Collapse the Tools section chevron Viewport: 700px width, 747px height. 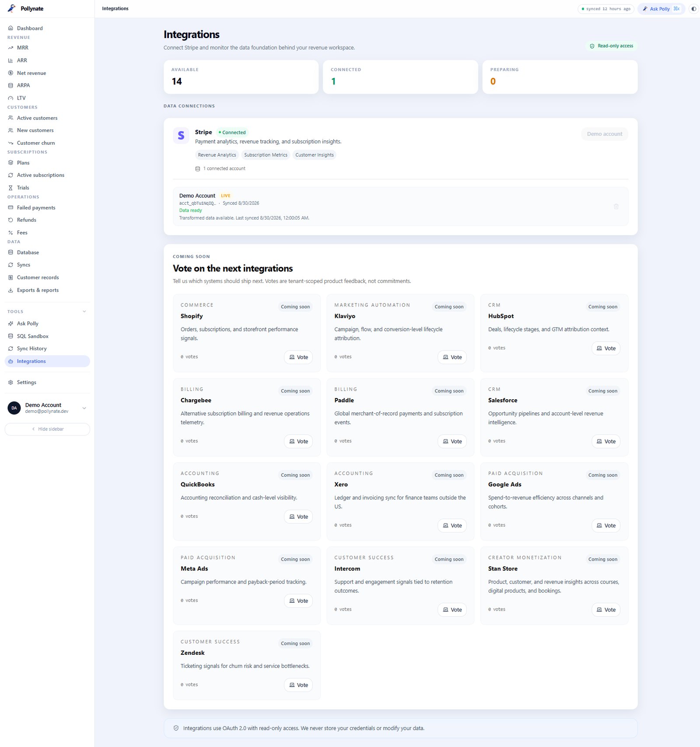tap(84, 312)
